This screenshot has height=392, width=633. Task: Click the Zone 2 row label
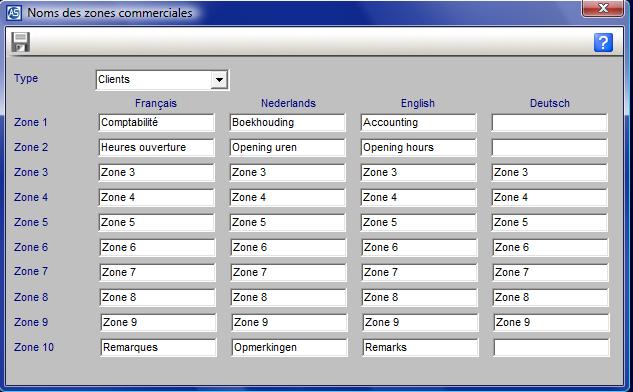point(31,147)
